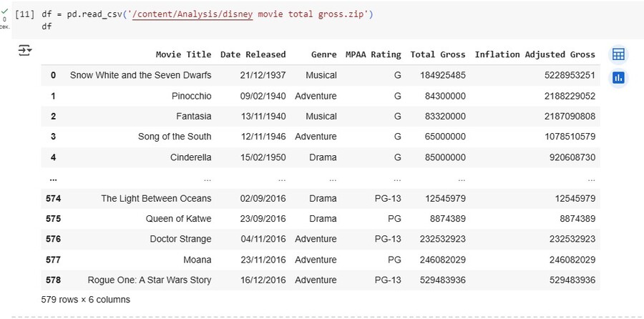This screenshot has height=319, width=644.
Task: Open the suggested charts icon
Action: coord(618,77)
